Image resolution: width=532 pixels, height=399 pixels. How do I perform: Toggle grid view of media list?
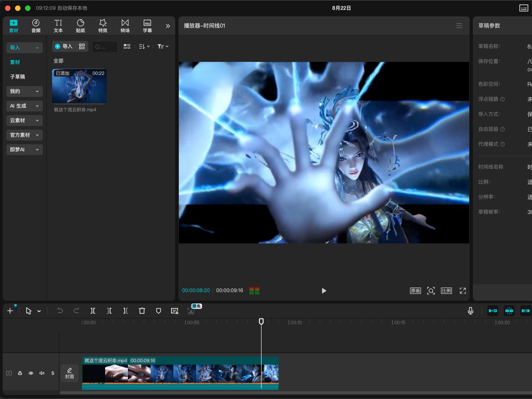127,46
